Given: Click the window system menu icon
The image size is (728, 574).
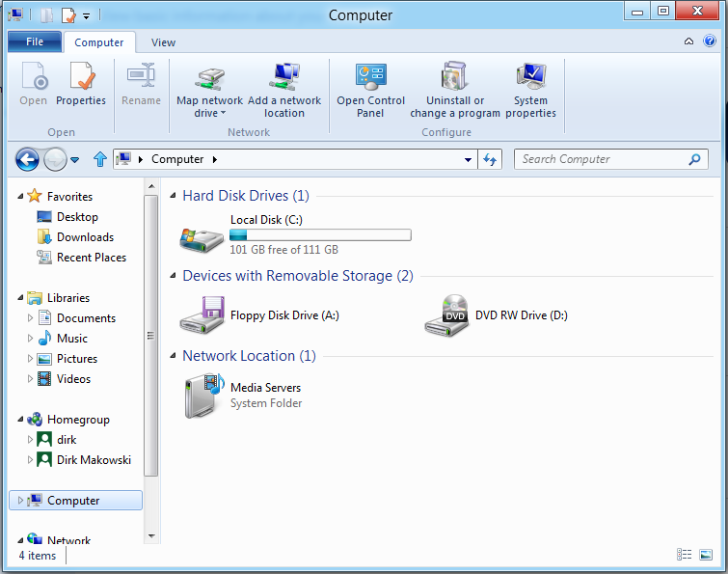Looking at the screenshot, I should click(x=15, y=14).
